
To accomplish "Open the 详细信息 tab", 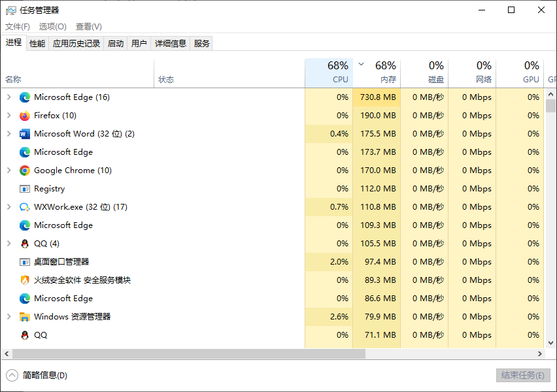I will point(170,44).
